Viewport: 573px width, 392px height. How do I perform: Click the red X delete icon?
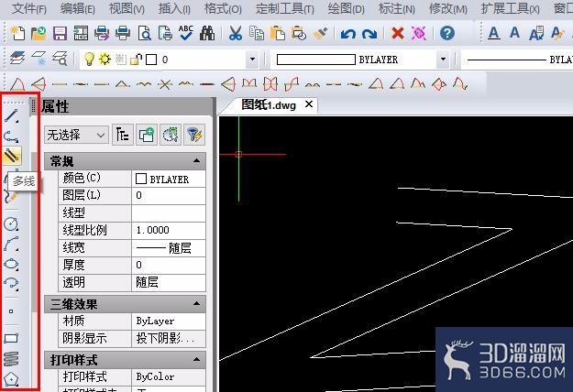tap(398, 33)
